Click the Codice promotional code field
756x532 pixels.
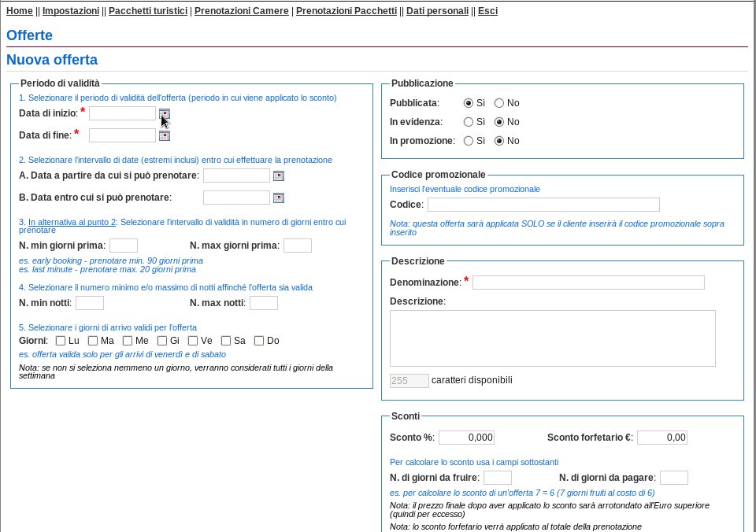[543, 205]
